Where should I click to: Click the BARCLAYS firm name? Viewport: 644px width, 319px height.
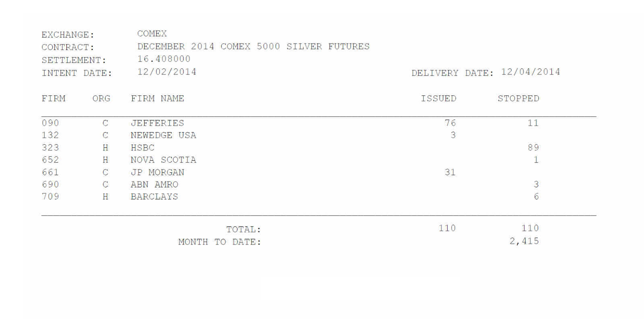click(x=155, y=197)
